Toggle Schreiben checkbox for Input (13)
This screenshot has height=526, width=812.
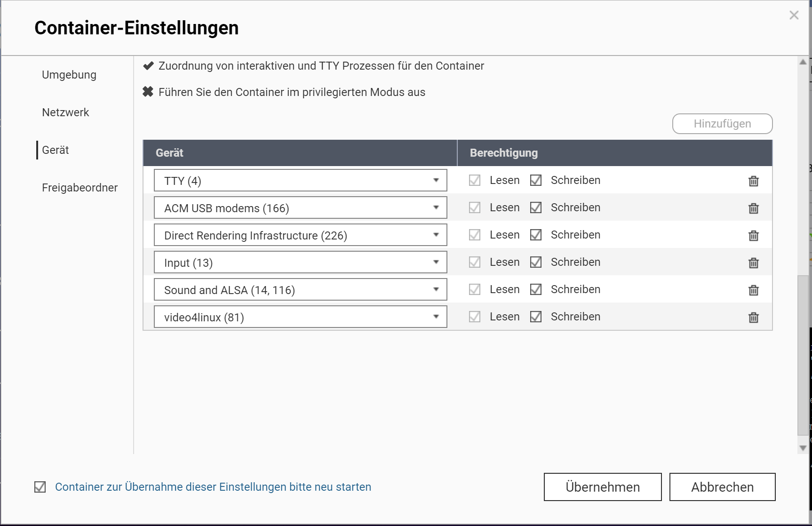coord(536,262)
